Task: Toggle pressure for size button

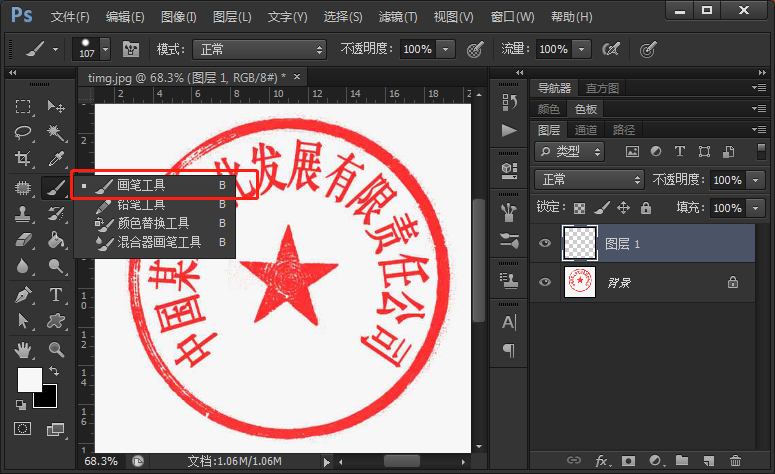Action: click(647, 49)
